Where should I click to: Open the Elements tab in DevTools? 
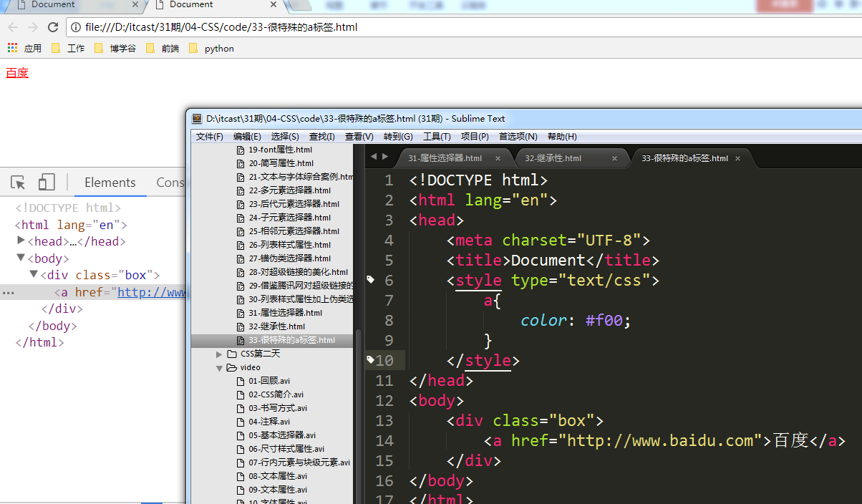pos(110,183)
